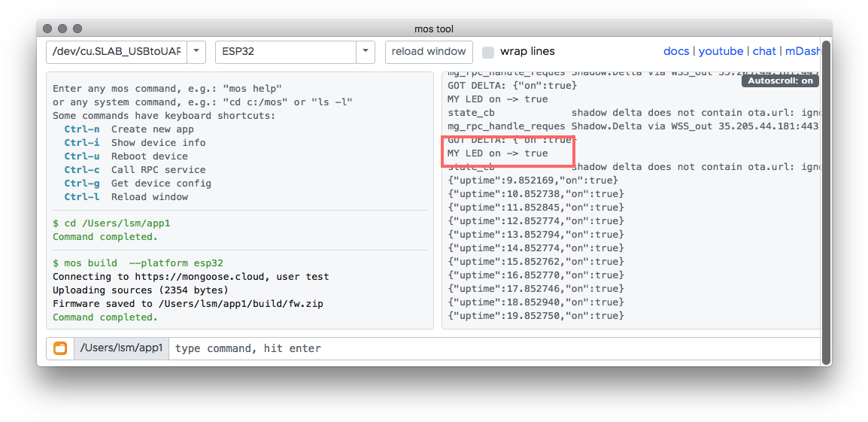Select the /dev/cu.SLAB_USBtoUART port field
This screenshot has height=422, width=868.
coord(117,52)
